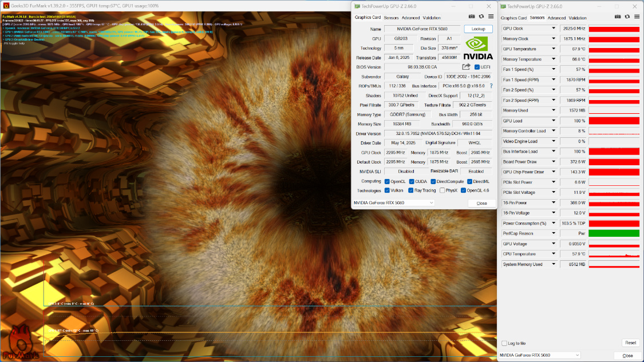This screenshot has width=644, height=362.
Task: Switch to Validation tab in right GPU-Z window
Action: point(578,18)
